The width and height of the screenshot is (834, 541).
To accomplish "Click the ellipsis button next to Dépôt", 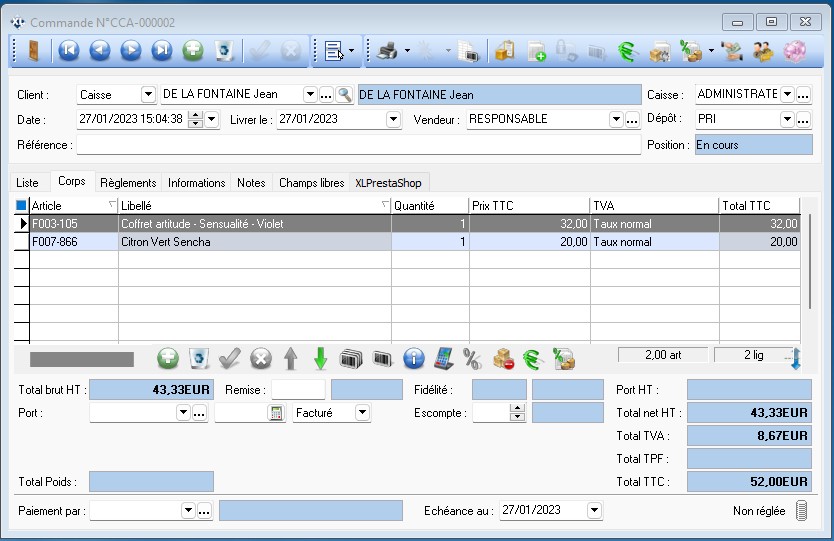I will (x=803, y=119).
